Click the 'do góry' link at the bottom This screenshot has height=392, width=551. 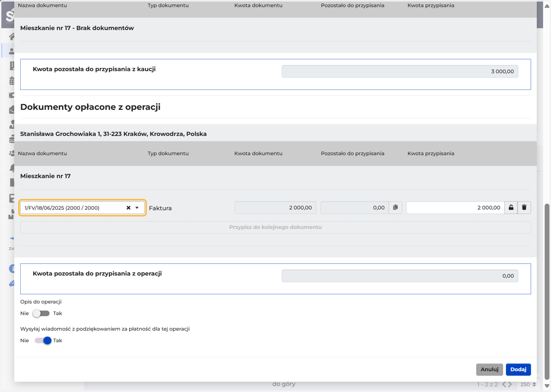284,384
